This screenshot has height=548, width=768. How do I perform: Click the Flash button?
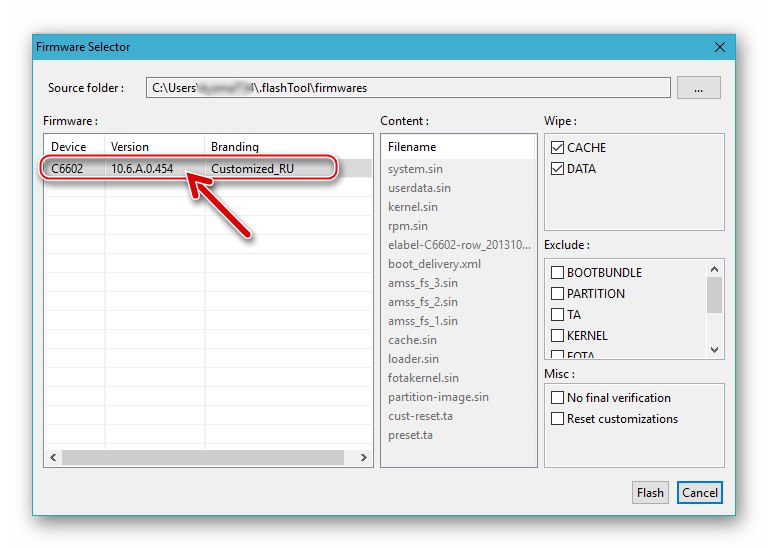pos(650,493)
